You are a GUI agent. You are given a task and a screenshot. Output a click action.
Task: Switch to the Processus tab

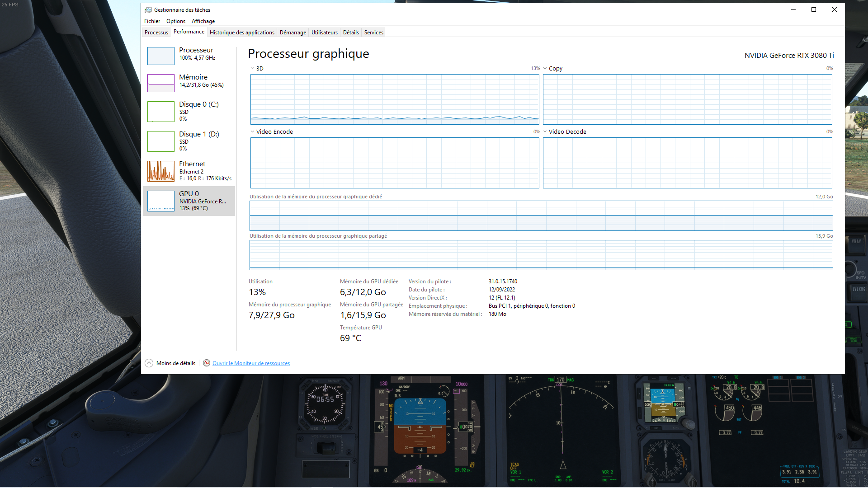(156, 33)
